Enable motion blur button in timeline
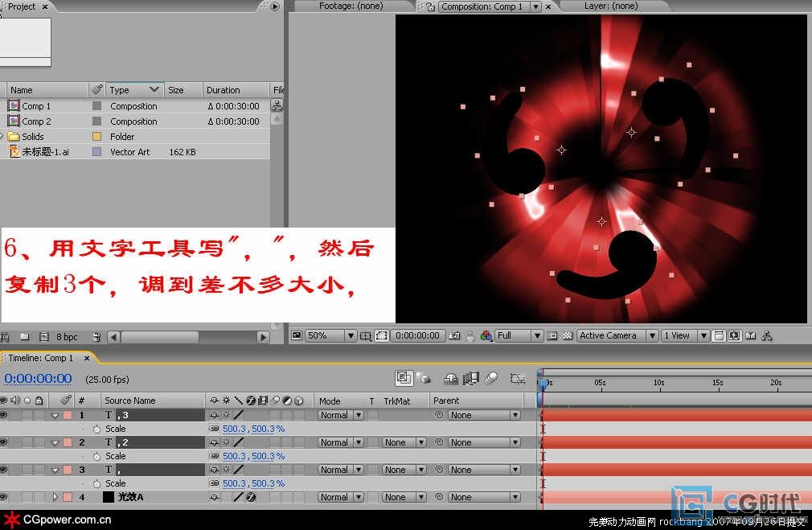 (x=490, y=378)
